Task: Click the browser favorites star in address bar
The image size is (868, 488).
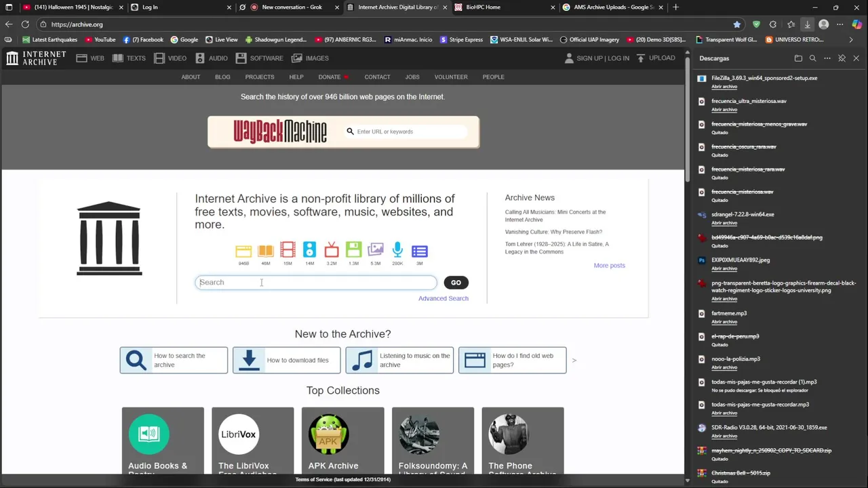Action: tap(737, 24)
